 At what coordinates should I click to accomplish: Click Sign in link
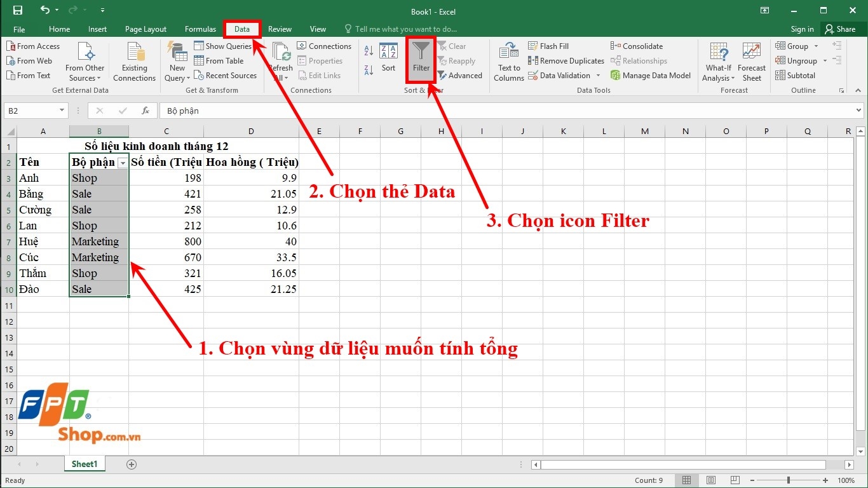pyautogui.click(x=802, y=29)
